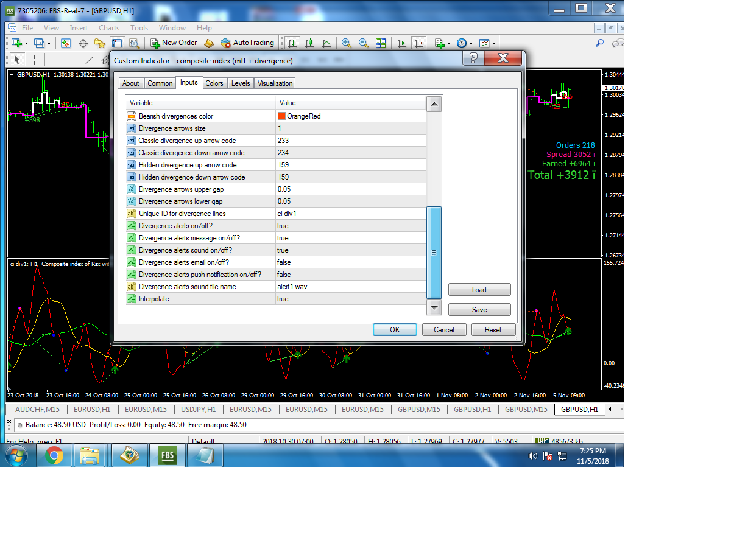Open the Insert menu
Screen dimensions: 748x560
click(79, 28)
